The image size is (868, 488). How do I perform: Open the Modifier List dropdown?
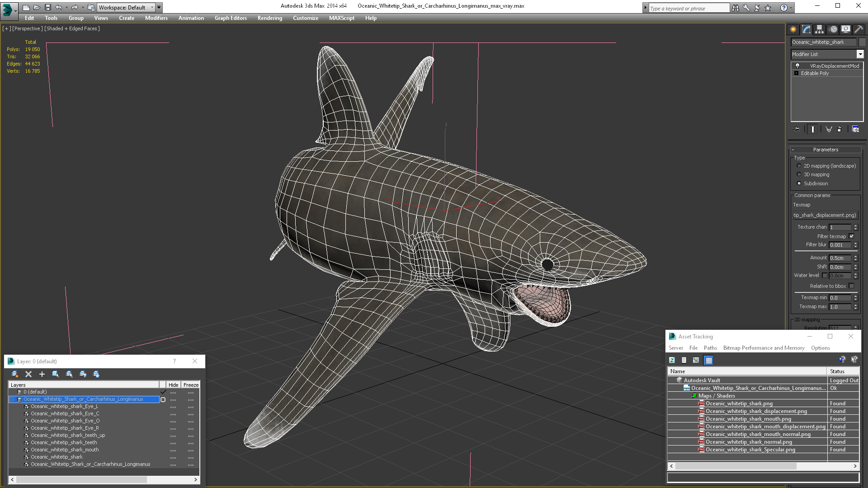[860, 54]
